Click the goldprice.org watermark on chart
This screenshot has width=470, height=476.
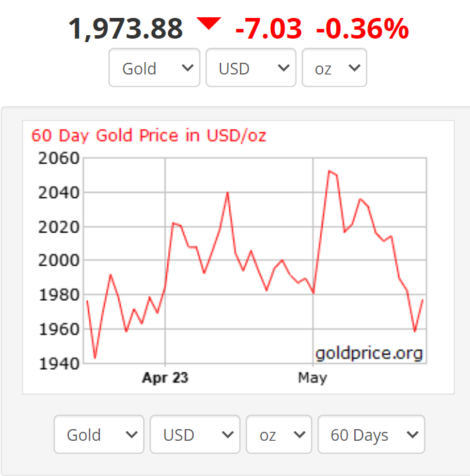click(x=369, y=354)
